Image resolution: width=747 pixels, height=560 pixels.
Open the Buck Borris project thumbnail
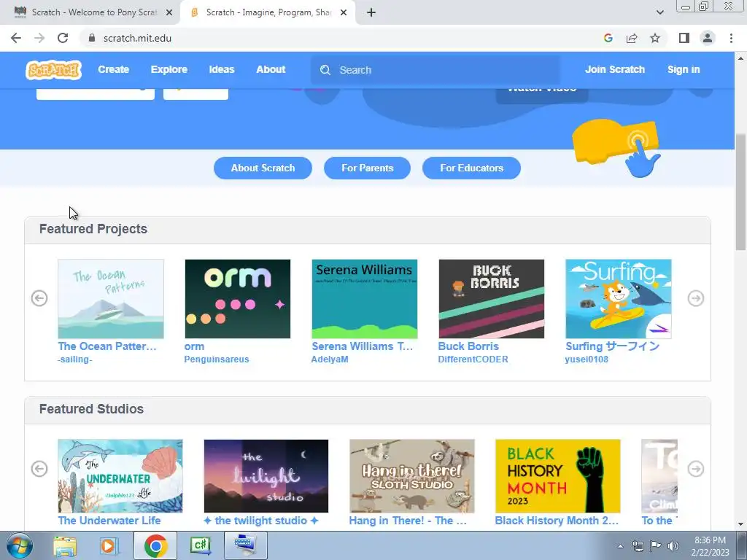(491, 298)
